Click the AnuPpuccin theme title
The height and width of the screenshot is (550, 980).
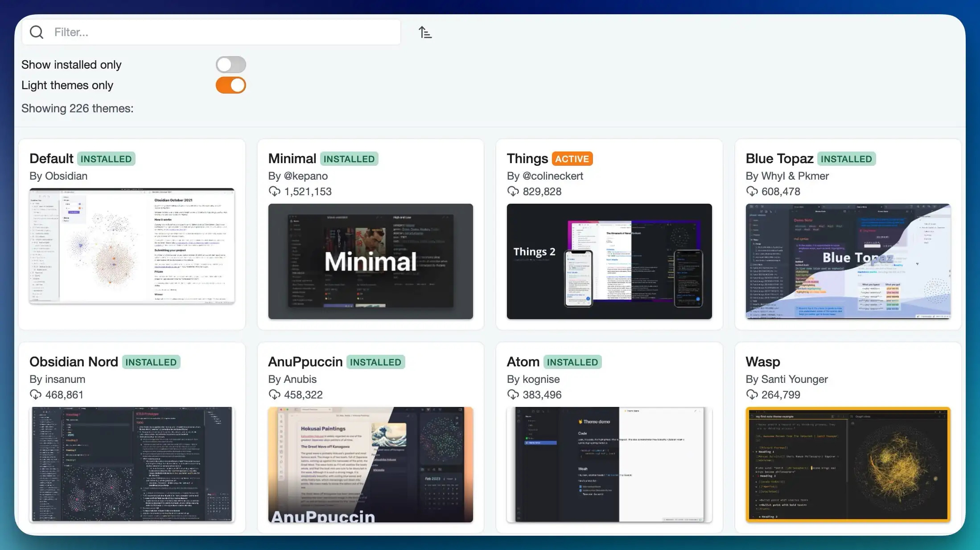pos(305,362)
